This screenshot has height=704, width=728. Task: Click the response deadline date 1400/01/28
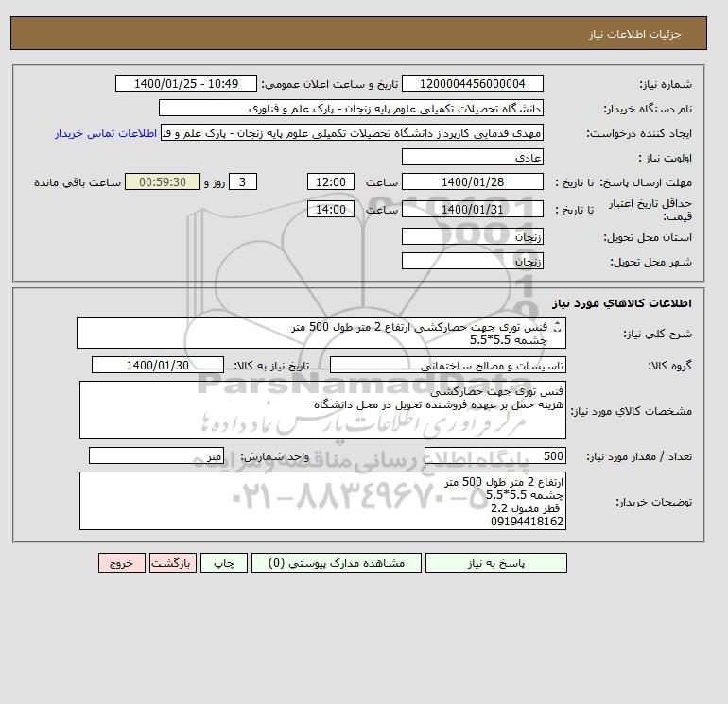coord(472,182)
